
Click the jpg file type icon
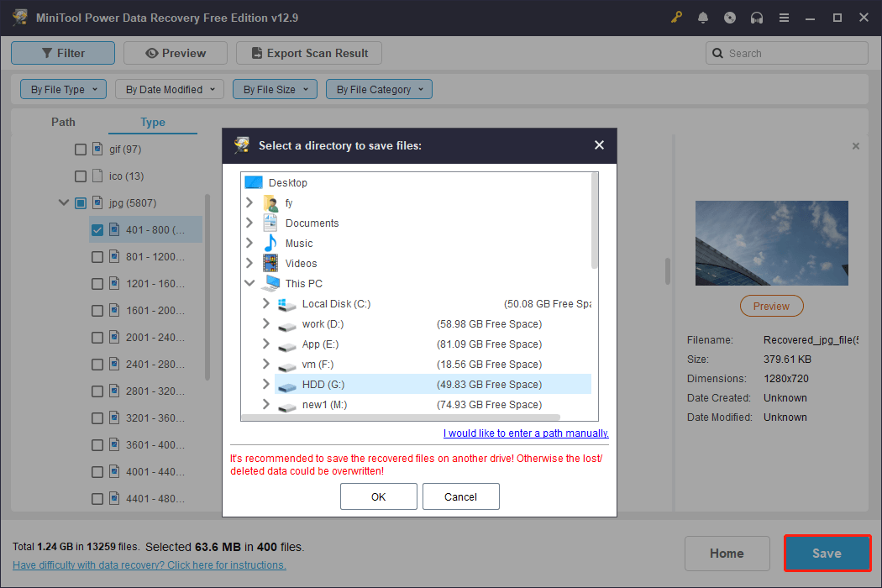(x=97, y=202)
